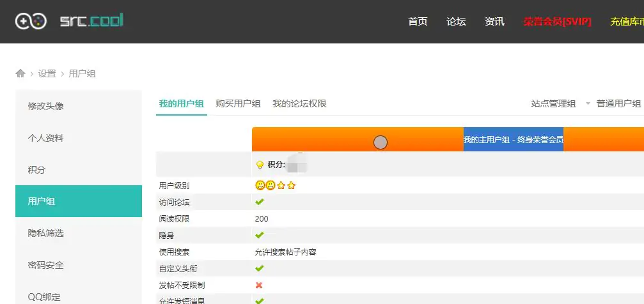
Task: Click the 访问论坛 row label
Action: tap(174, 202)
